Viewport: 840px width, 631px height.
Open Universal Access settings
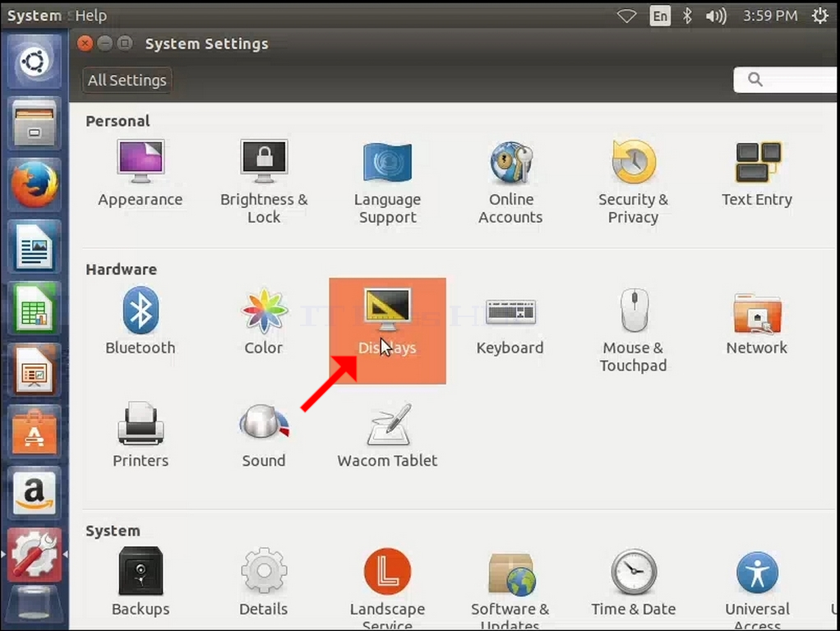(x=757, y=588)
